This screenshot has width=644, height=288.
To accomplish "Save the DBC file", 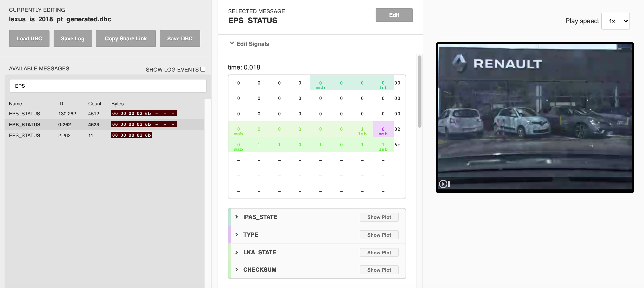I will pyautogui.click(x=180, y=39).
